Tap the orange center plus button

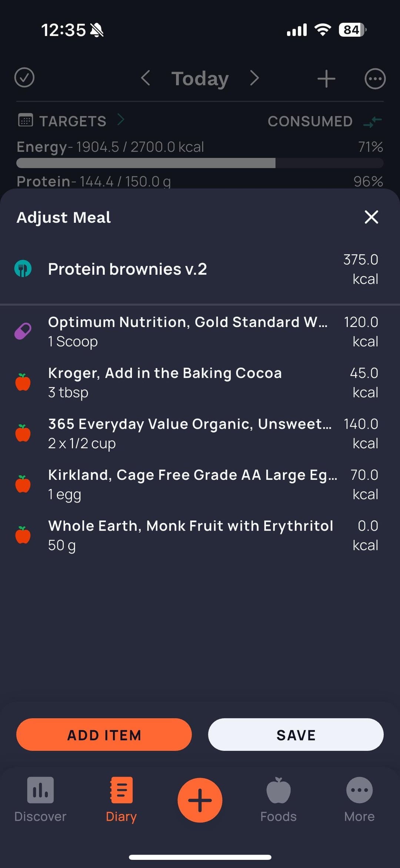(x=200, y=800)
